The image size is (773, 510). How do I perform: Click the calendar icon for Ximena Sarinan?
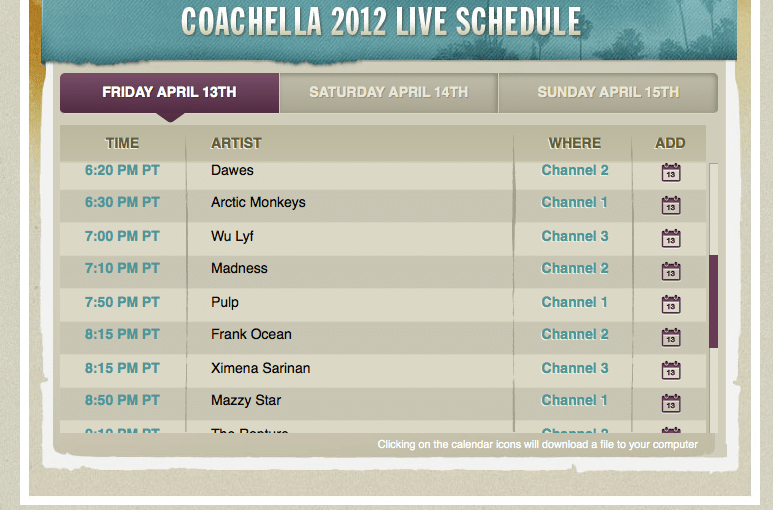670,370
